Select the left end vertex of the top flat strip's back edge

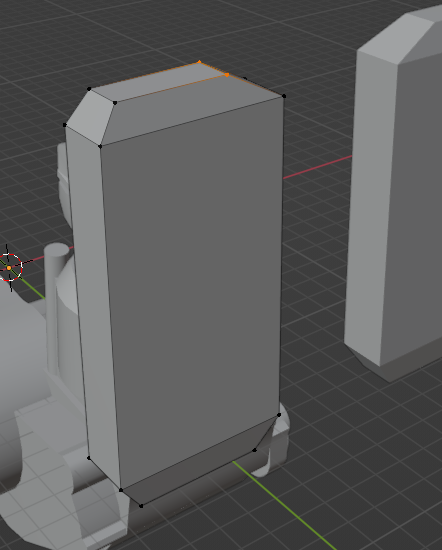coord(89,89)
